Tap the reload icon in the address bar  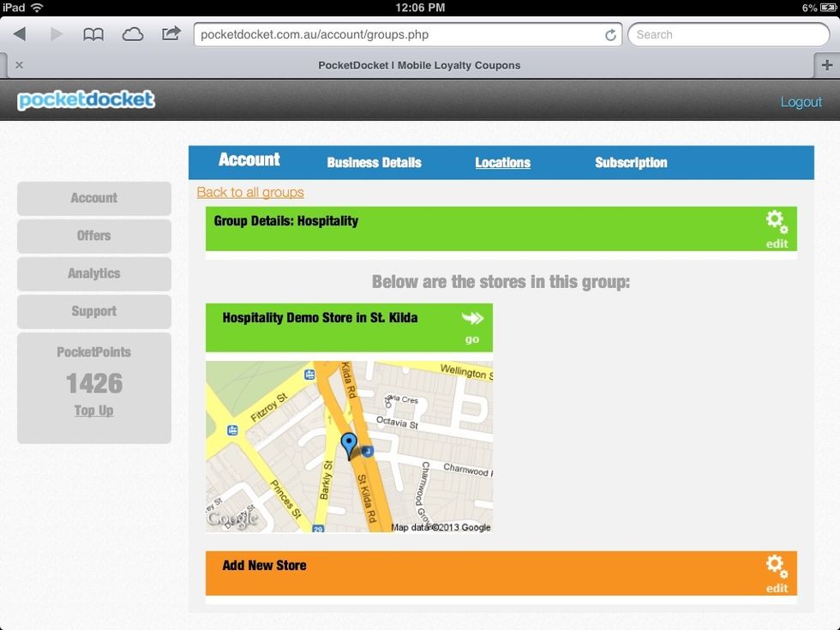610,34
